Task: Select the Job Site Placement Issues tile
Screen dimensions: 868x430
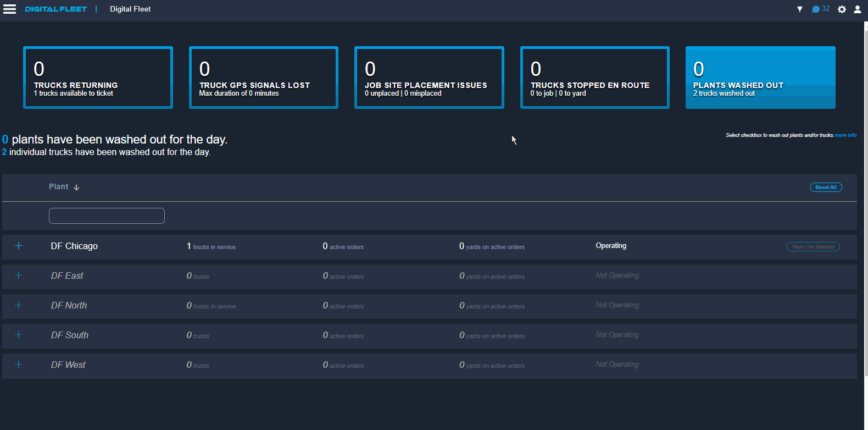Action: (x=429, y=78)
